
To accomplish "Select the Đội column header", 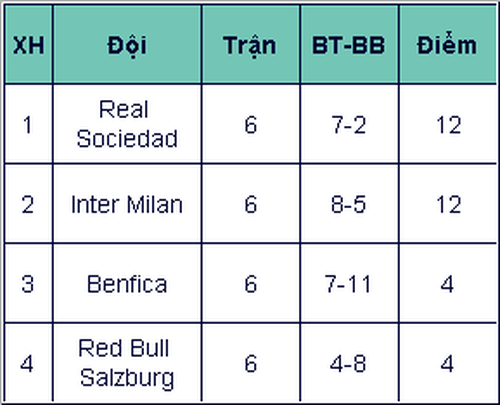I will pyautogui.click(x=127, y=44).
